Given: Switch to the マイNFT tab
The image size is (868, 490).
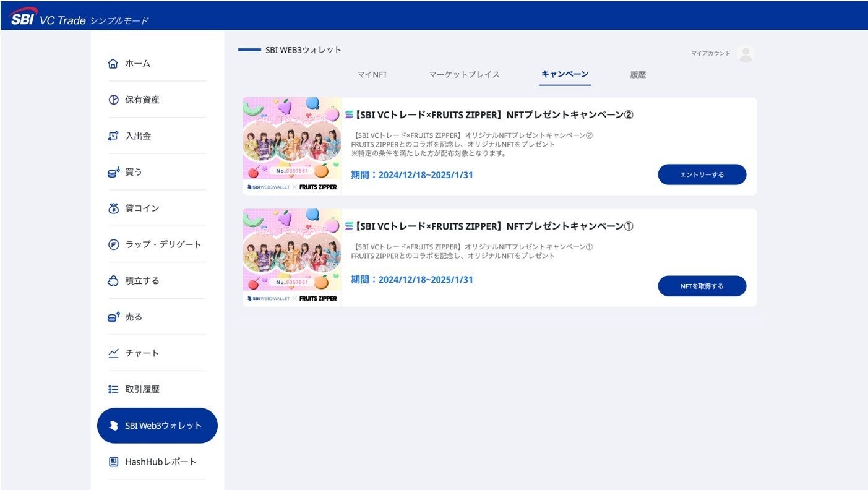Looking at the screenshot, I should tap(372, 74).
